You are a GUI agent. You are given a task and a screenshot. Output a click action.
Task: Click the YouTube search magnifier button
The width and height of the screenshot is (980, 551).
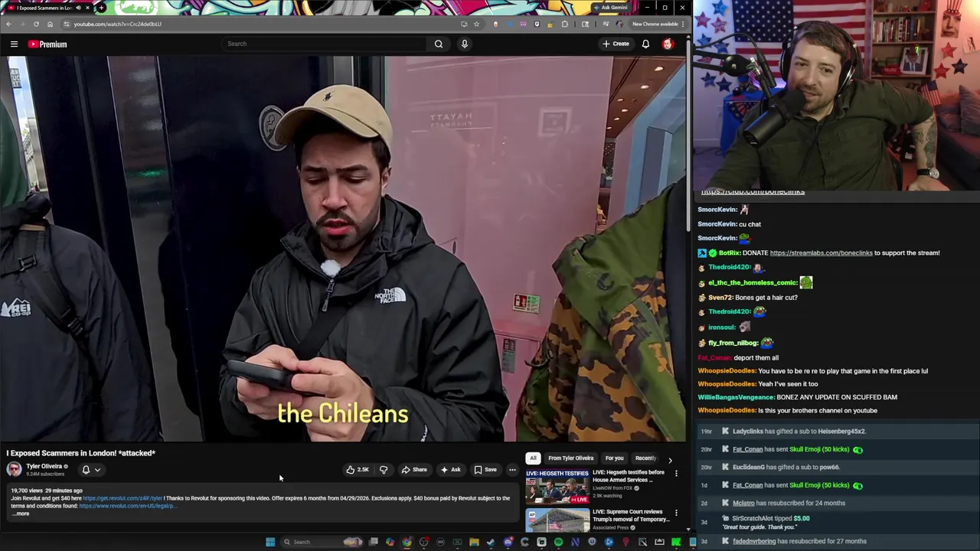click(439, 44)
